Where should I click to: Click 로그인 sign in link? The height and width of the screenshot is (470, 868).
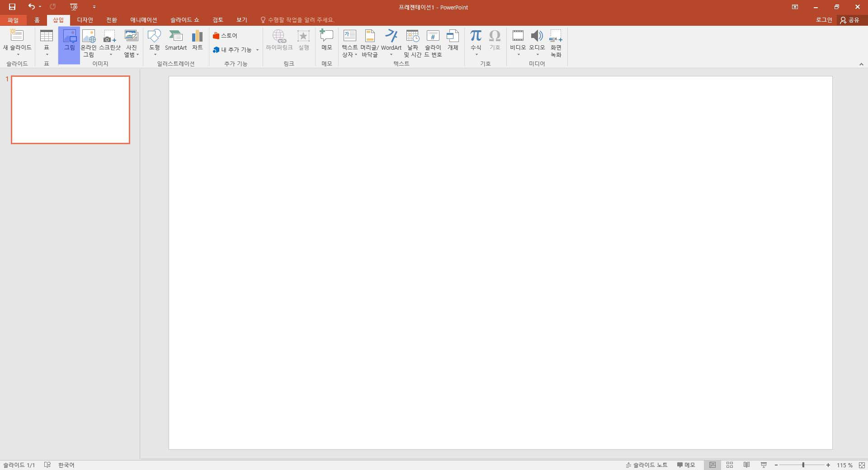coord(824,20)
